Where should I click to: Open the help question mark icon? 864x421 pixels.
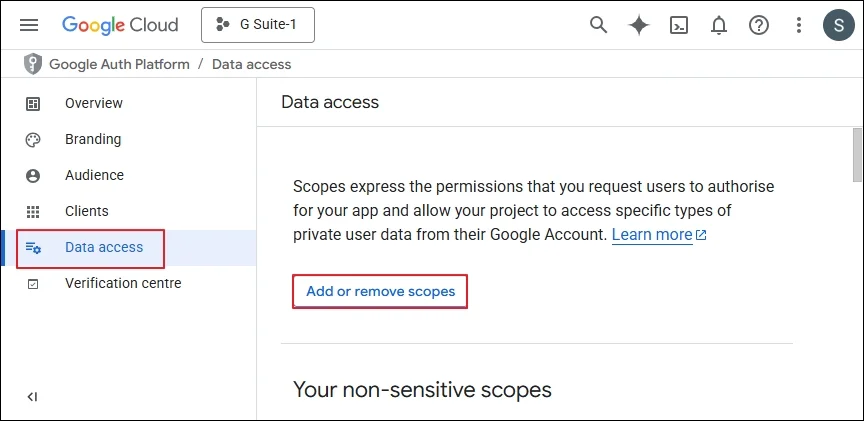pyautogui.click(x=759, y=25)
